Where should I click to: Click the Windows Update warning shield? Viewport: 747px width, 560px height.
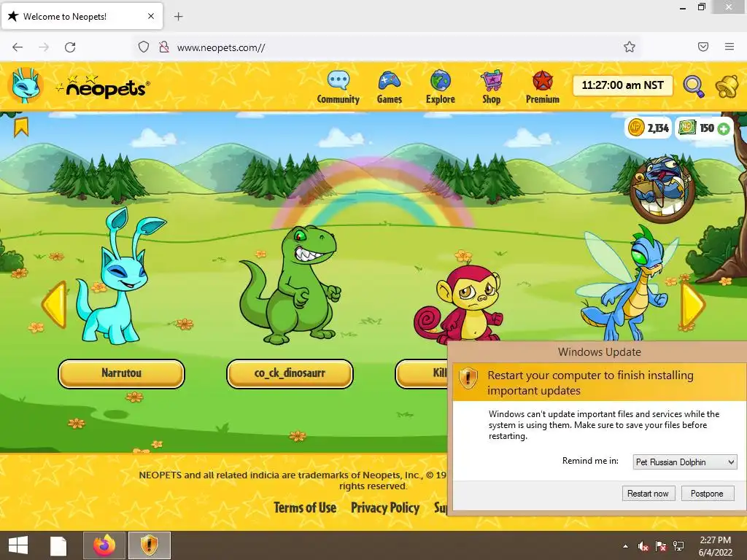click(x=468, y=378)
